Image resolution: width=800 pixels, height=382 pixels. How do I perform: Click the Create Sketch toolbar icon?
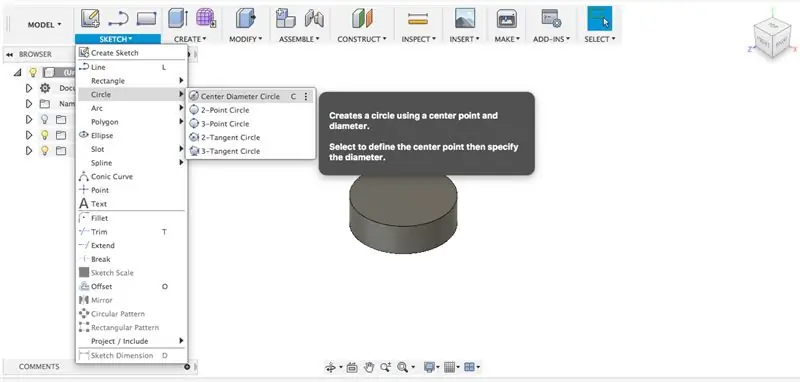coord(90,18)
